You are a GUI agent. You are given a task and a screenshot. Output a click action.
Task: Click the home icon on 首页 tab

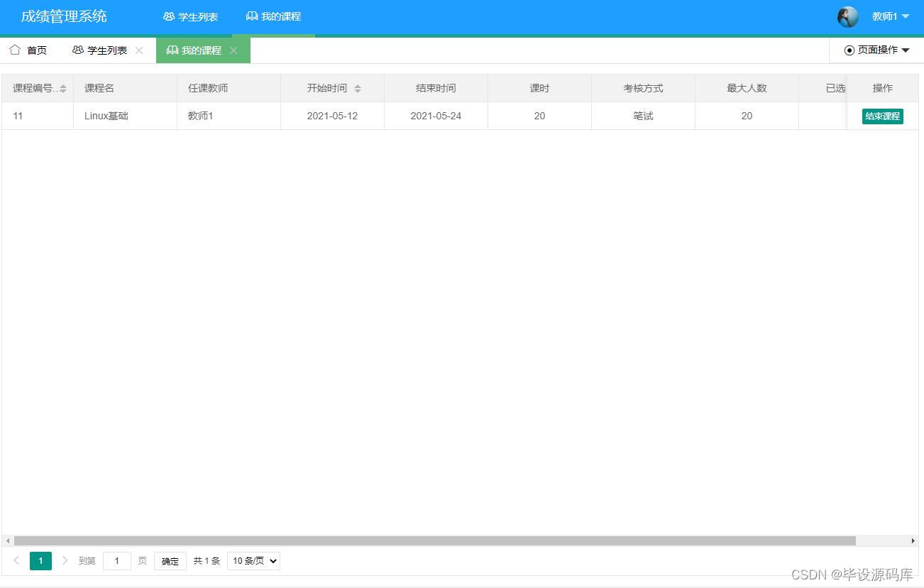15,50
